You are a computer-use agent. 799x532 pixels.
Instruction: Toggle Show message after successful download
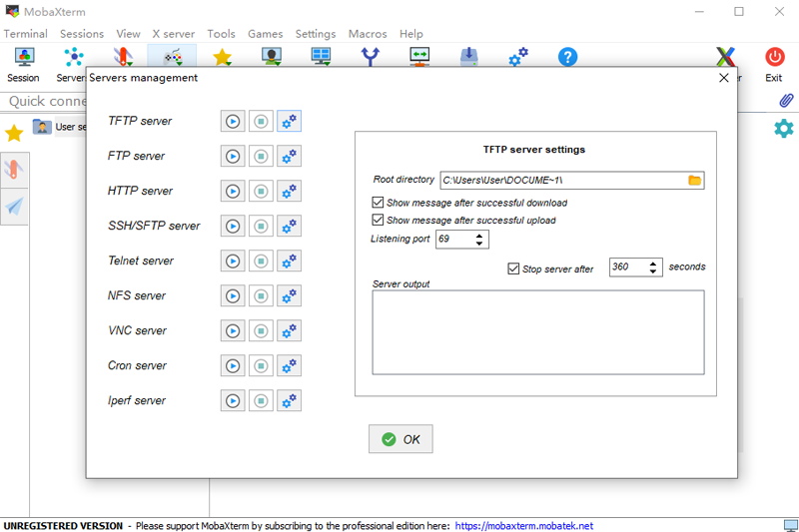[x=378, y=203]
